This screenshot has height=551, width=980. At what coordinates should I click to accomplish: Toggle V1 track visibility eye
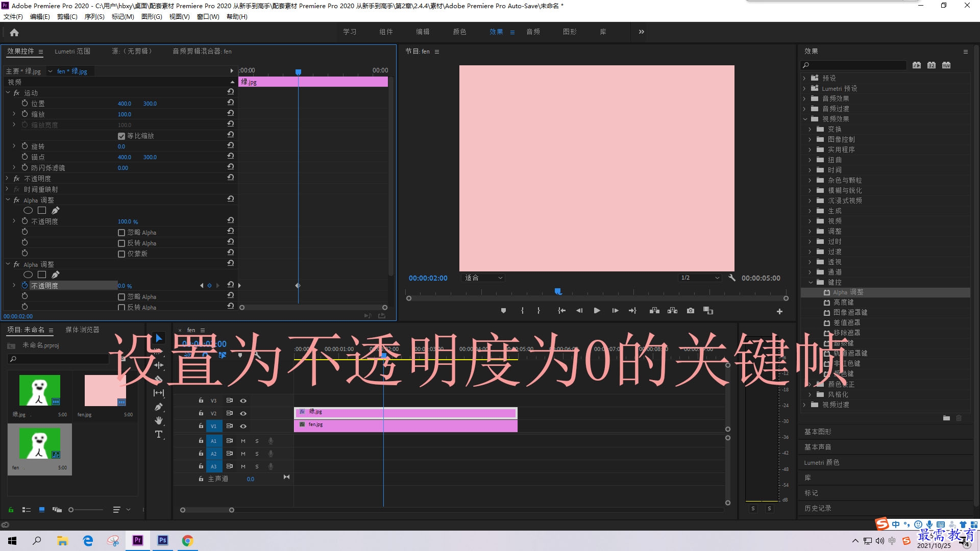click(243, 426)
